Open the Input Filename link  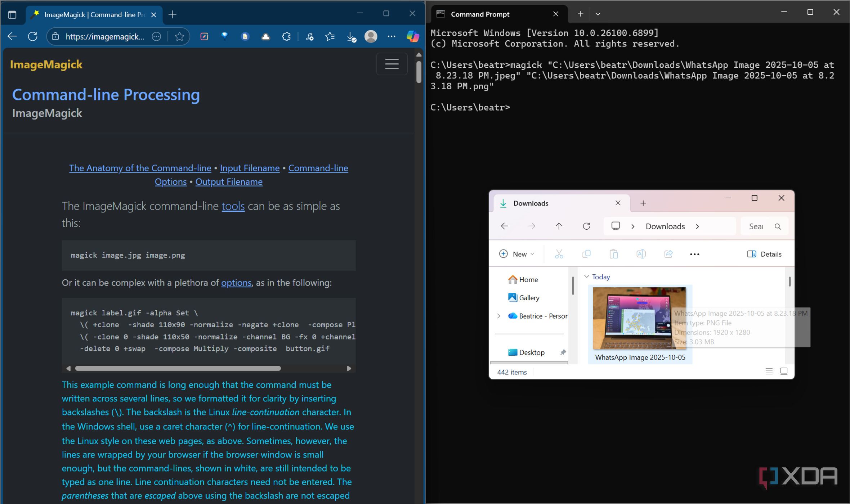(x=250, y=168)
